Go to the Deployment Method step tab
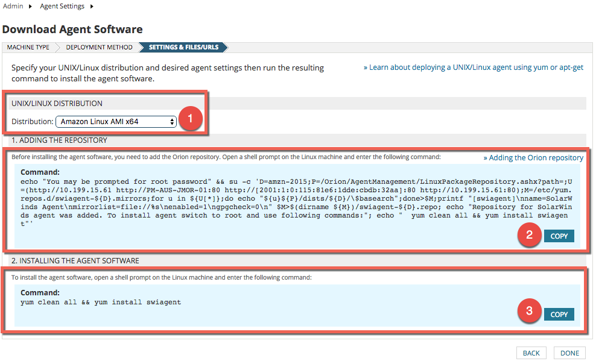This screenshot has width=596, height=364. tap(99, 47)
